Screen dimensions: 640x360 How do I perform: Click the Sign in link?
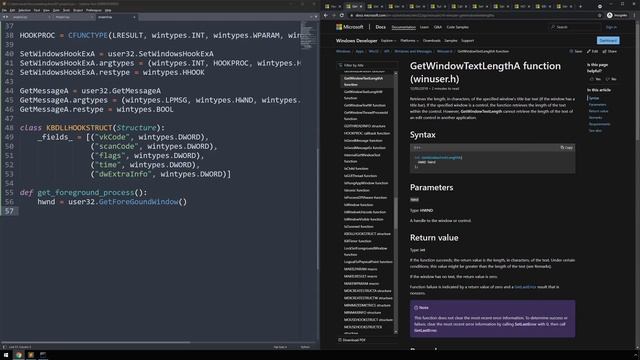point(611,27)
